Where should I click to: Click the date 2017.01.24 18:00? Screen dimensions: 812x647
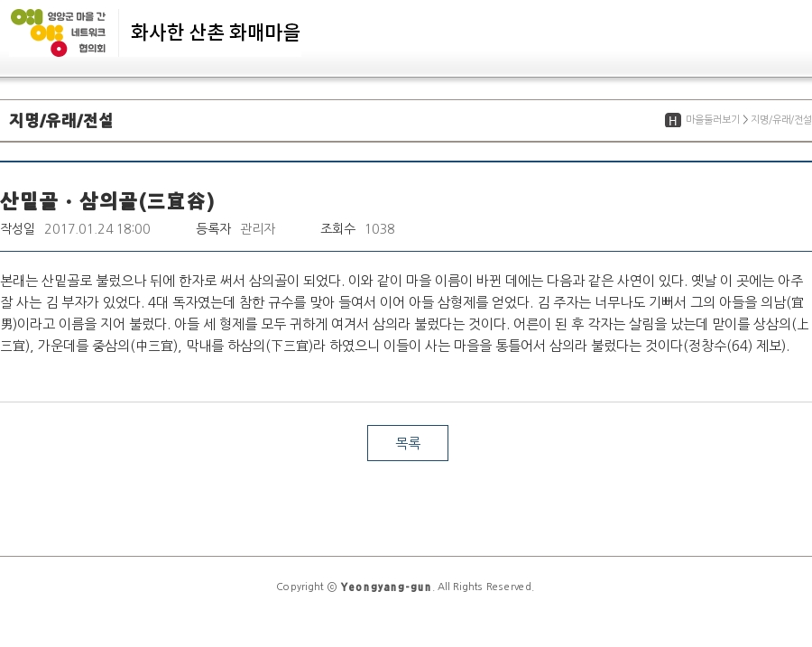(x=97, y=229)
